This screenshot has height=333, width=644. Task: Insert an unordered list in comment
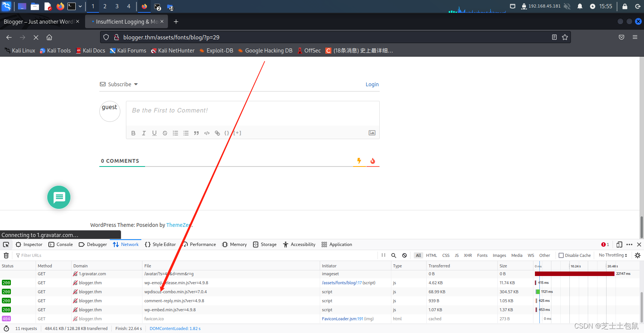[186, 133]
